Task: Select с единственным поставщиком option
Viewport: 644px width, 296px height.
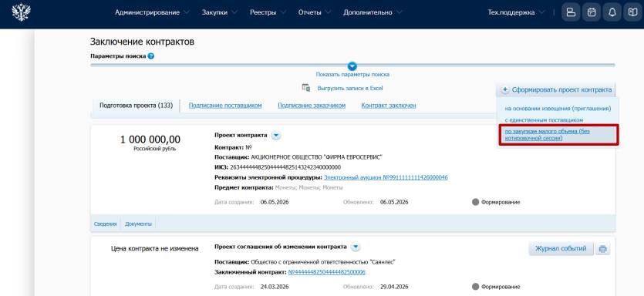Action: pyautogui.click(x=544, y=120)
